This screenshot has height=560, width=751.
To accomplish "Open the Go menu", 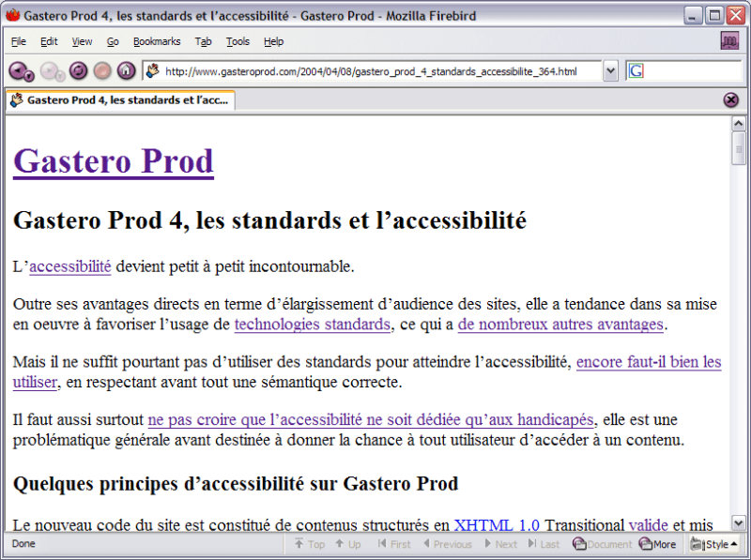I will (113, 41).
